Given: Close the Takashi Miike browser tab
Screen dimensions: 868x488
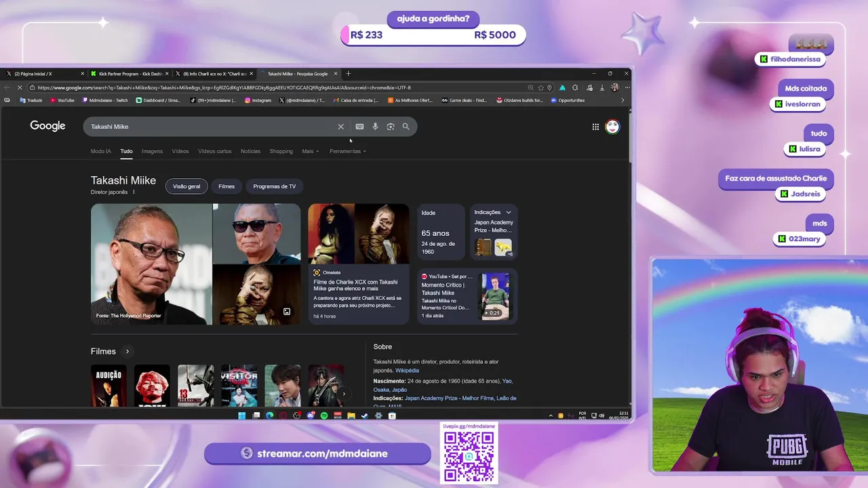Looking at the screenshot, I should point(336,73).
